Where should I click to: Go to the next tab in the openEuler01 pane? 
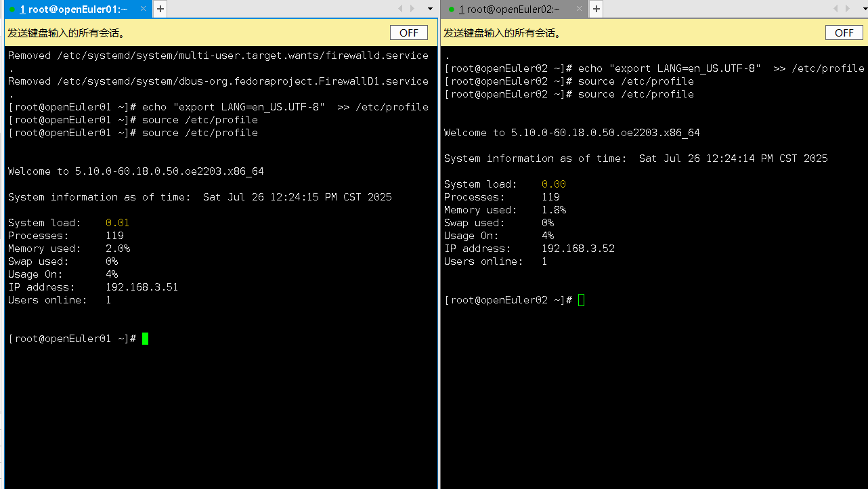pos(413,9)
